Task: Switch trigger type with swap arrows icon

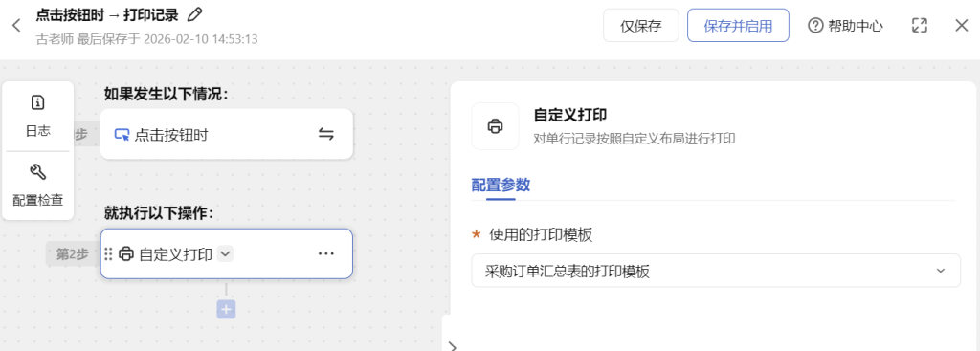Action: point(326,134)
